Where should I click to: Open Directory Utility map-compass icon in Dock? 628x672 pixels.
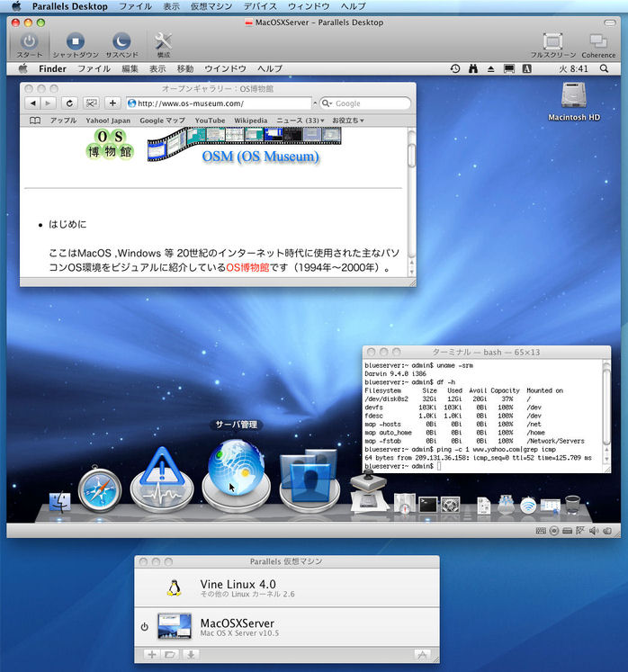click(404, 503)
